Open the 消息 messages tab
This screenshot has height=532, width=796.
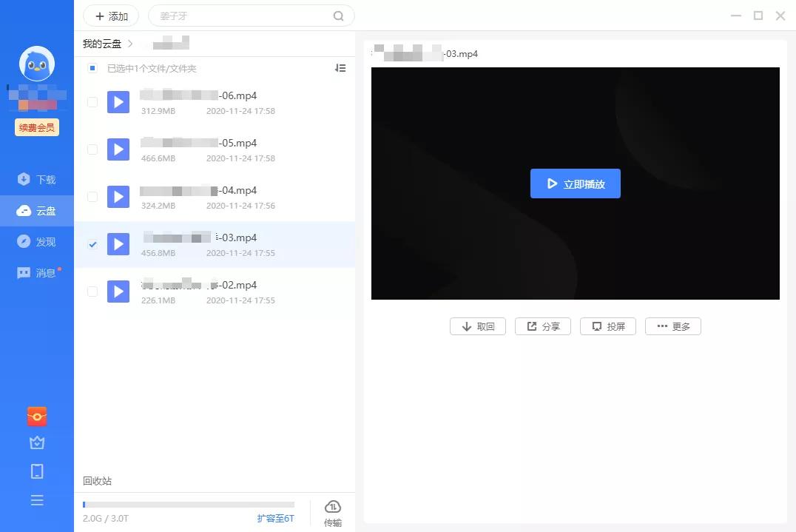[36, 272]
